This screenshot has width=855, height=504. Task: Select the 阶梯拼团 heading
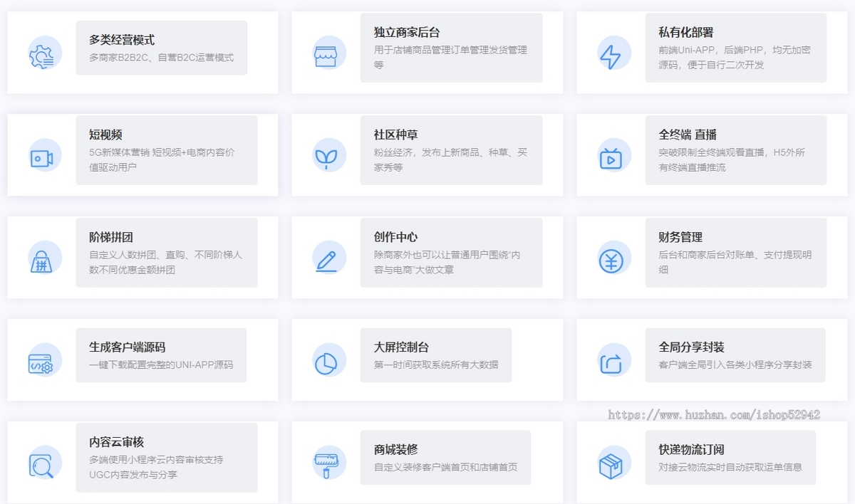coord(111,237)
